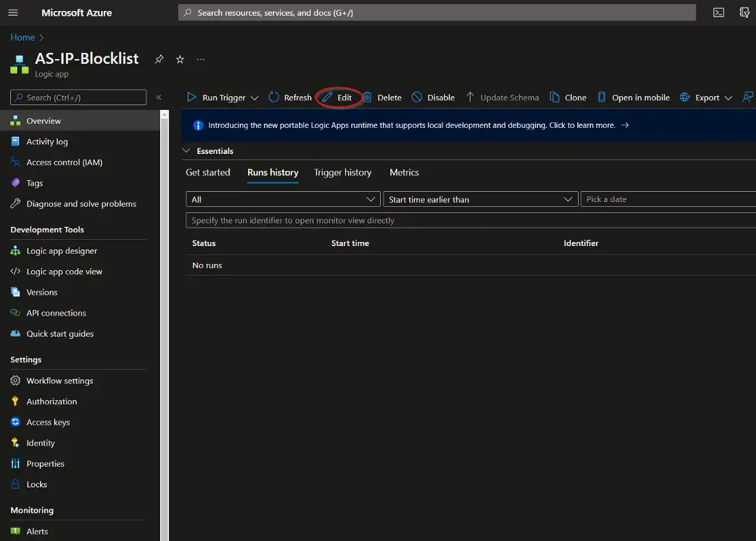Open in mobile toolbar option
This screenshot has height=541, width=756.
tap(633, 98)
